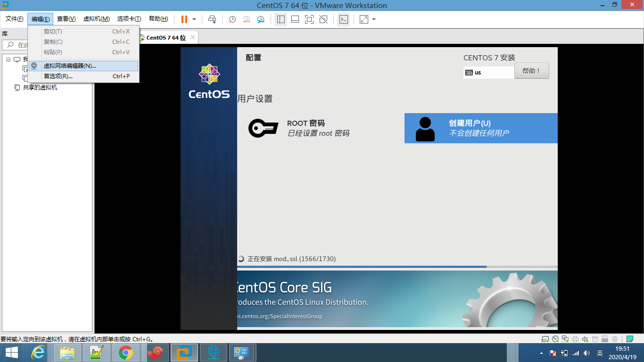This screenshot has height=362, width=644.
Task: Click the 剪切(T) menu entry
Action: pyautogui.click(x=83, y=32)
